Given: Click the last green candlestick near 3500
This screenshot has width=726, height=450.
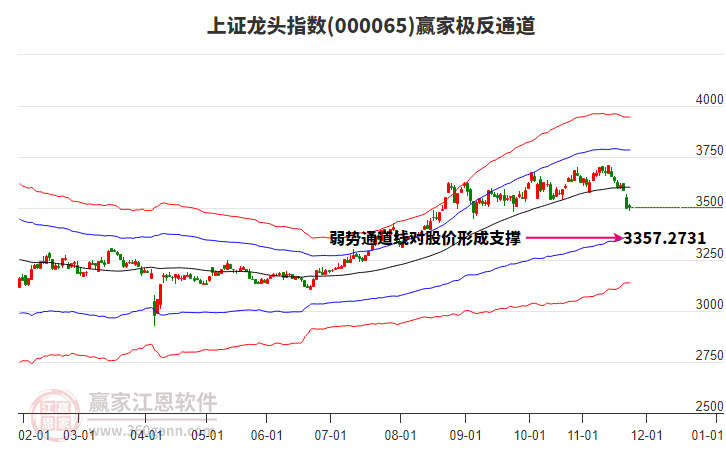Looking at the screenshot, I should pos(630,207).
